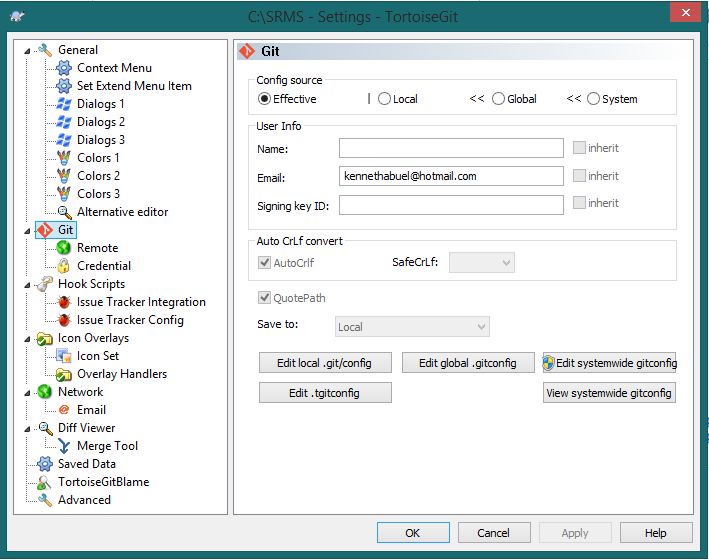Click the Alternative editor magnifier icon

click(x=64, y=212)
